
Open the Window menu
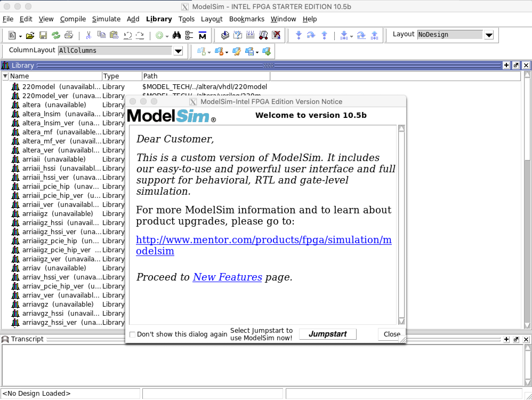(283, 19)
